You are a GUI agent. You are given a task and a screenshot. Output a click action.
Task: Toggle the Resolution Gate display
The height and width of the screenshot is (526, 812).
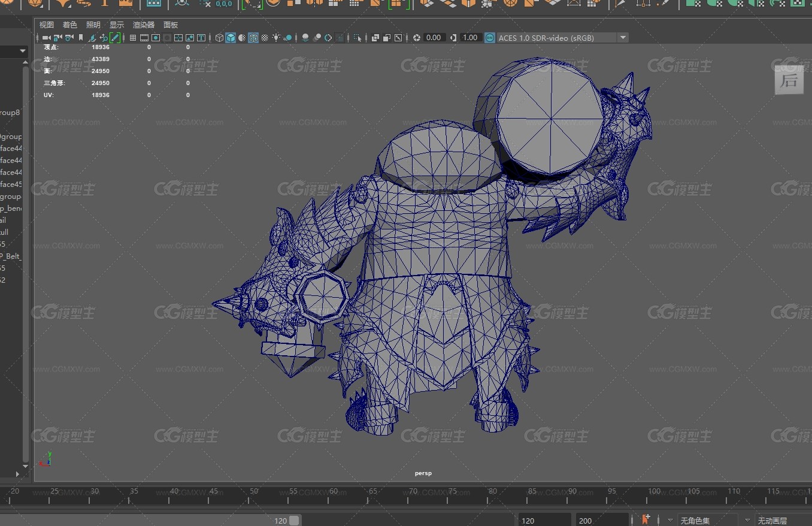pos(156,38)
